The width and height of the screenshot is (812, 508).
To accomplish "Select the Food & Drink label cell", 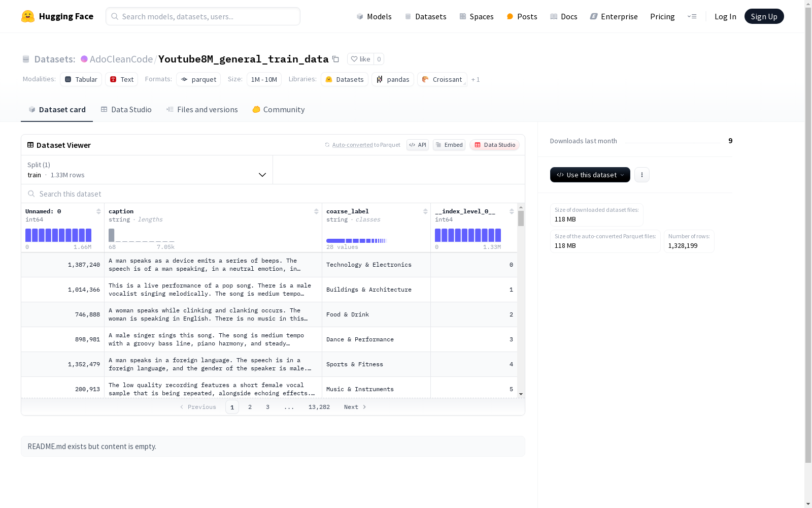I will [x=376, y=314].
